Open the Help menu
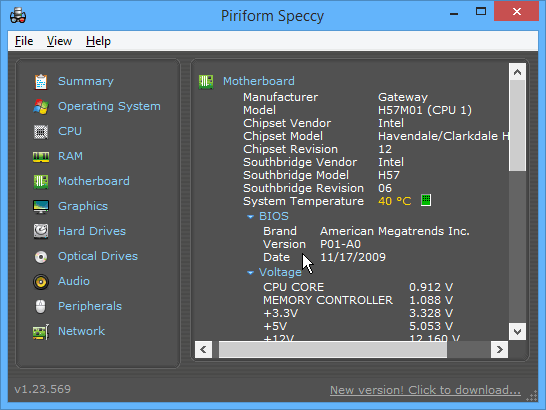This screenshot has height=410, width=546. click(x=98, y=41)
